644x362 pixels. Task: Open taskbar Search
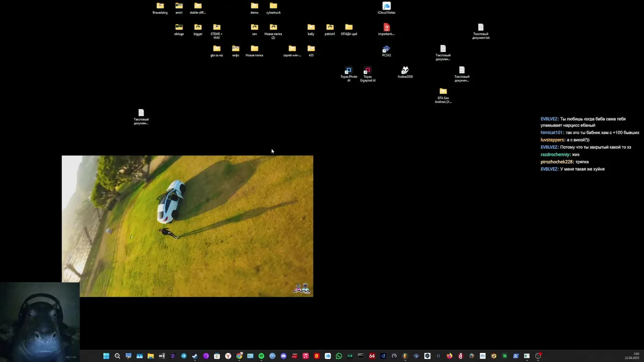[x=117, y=356]
